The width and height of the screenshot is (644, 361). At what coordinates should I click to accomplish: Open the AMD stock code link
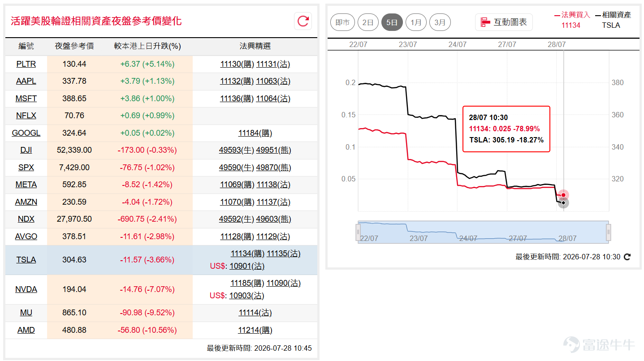pos(26,330)
